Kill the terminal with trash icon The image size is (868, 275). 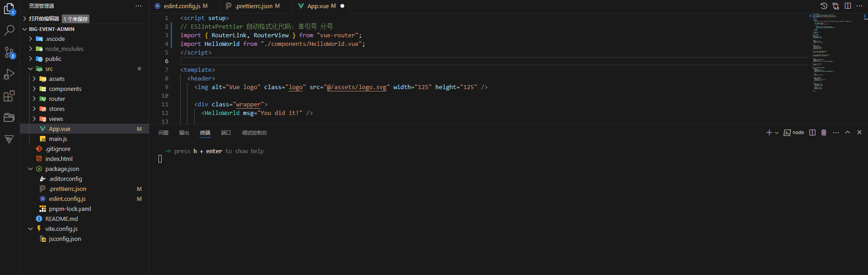point(824,133)
